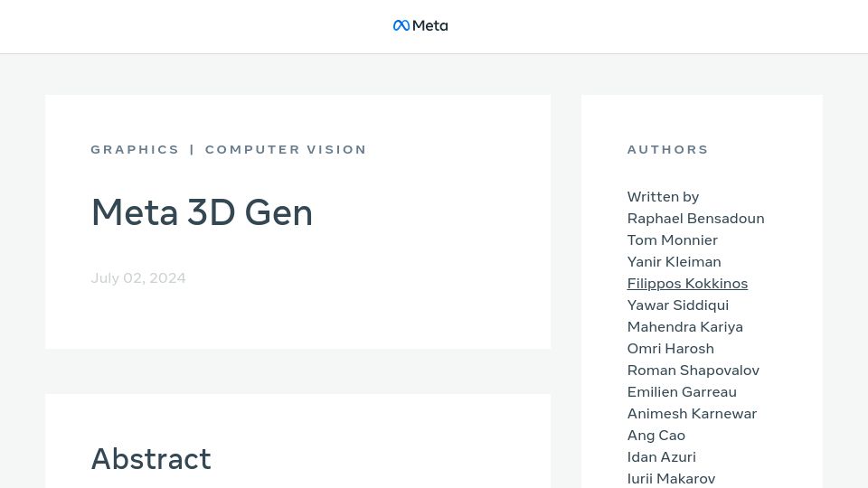Select author name Raphael Bensadoun
This screenshot has height=488, width=868.
coord(696,219)
